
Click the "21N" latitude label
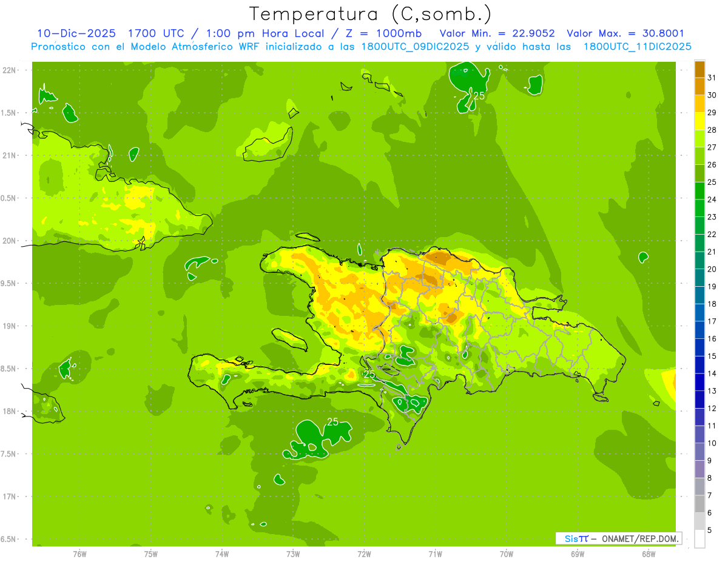pyautogui.click(x=10, y=156)
